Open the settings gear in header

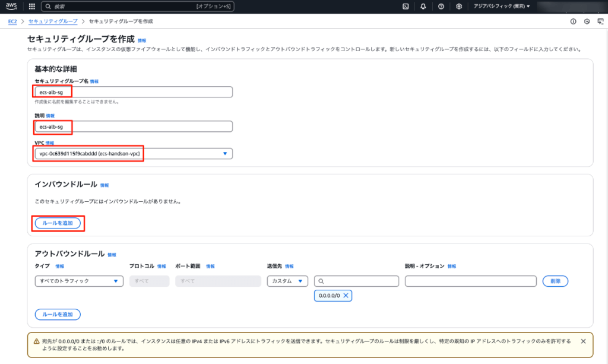(x=459, y=7)
